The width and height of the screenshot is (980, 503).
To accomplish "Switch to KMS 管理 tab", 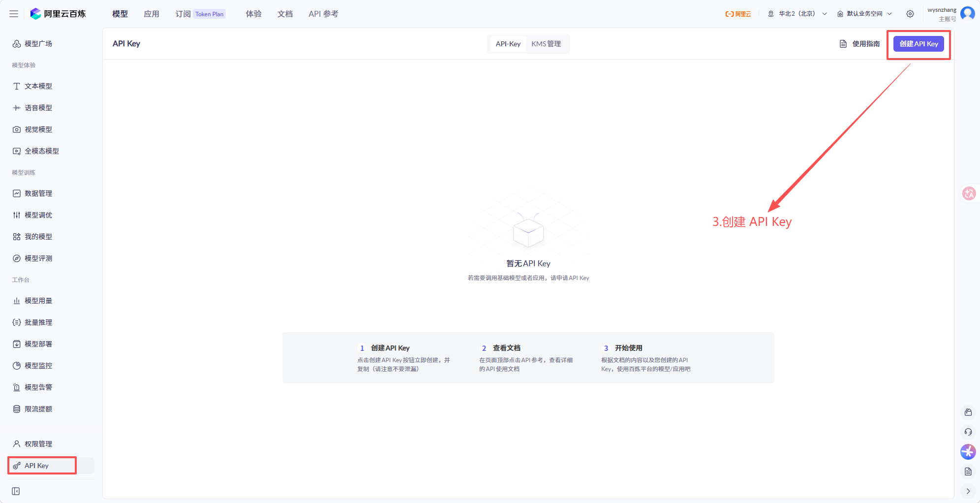I will [546, 44].
